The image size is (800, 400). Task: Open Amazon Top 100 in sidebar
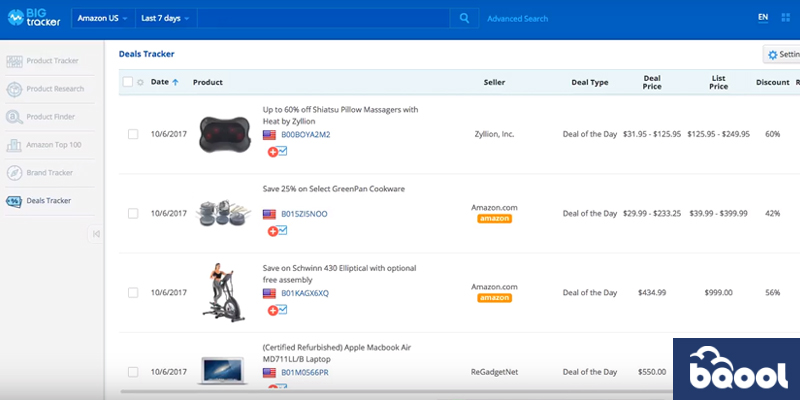pyautogui.click(x=54, y=145)
